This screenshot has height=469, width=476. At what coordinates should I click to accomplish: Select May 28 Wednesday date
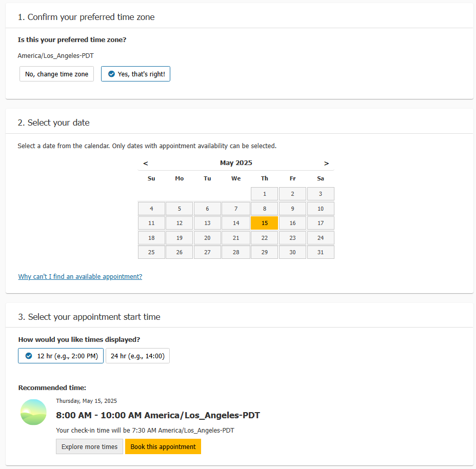tap(236, 252)
